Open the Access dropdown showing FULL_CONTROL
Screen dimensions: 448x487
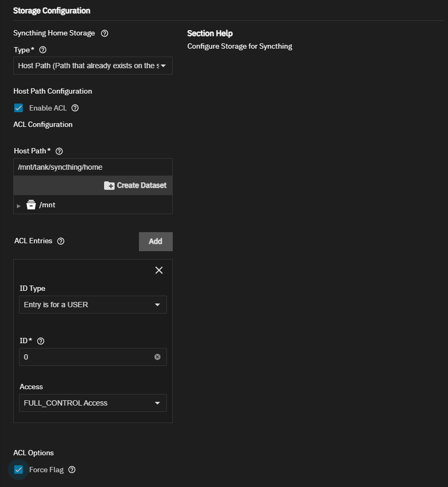92,403
